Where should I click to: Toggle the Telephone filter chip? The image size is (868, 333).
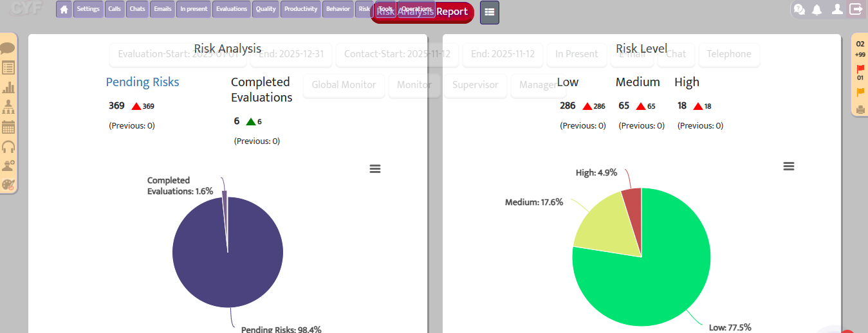pos(728,55)
